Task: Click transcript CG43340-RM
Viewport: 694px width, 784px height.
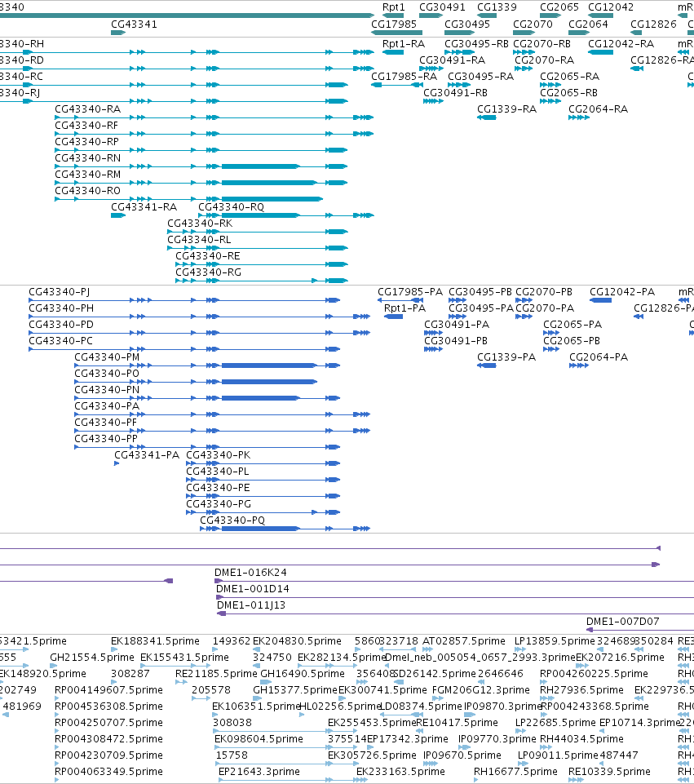Action: [87, 175]
